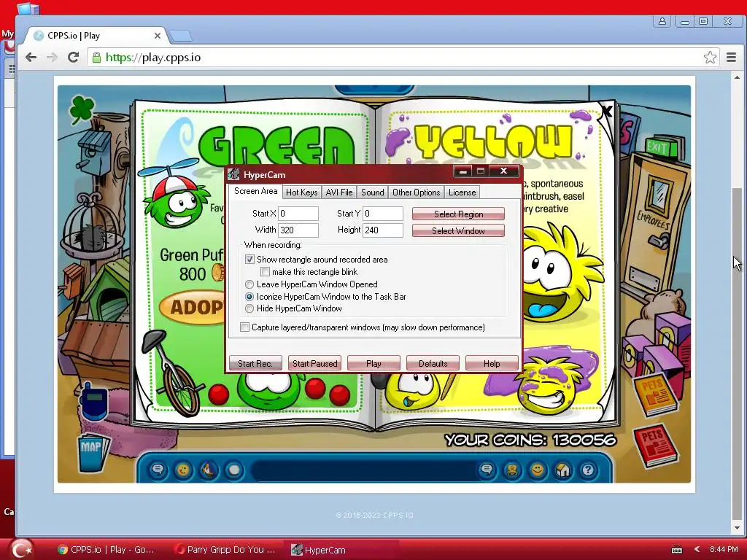
Task: Open the Chrome menu hamburger icon
Action: 731,57
